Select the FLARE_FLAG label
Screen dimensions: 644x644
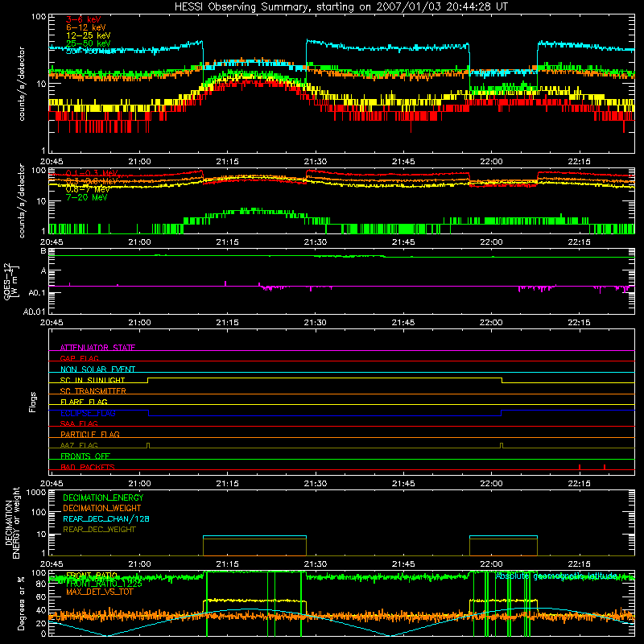(84, 402)
